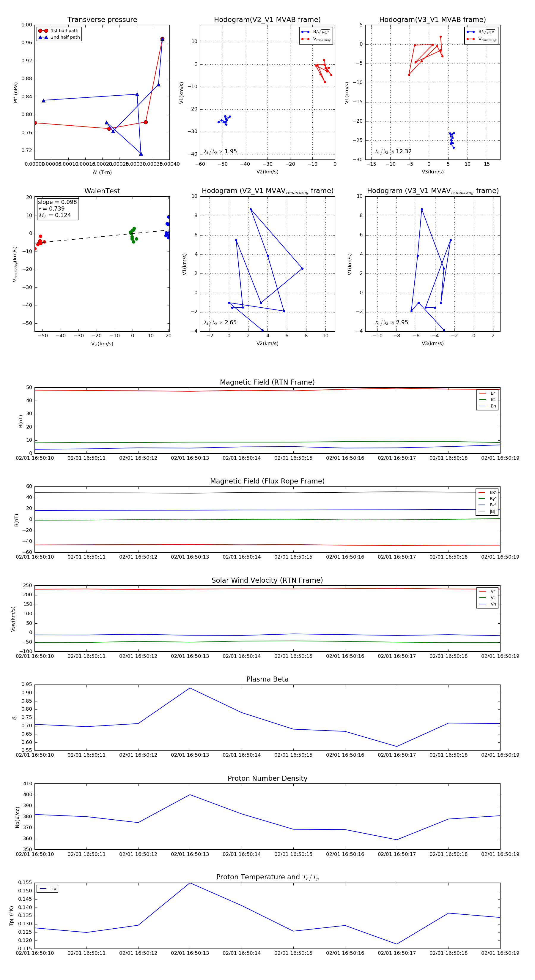Click the "Magnetic Field (RTN Frame)" title
The height and width of the screenshot is (980, 535).
tap(267, 382)
